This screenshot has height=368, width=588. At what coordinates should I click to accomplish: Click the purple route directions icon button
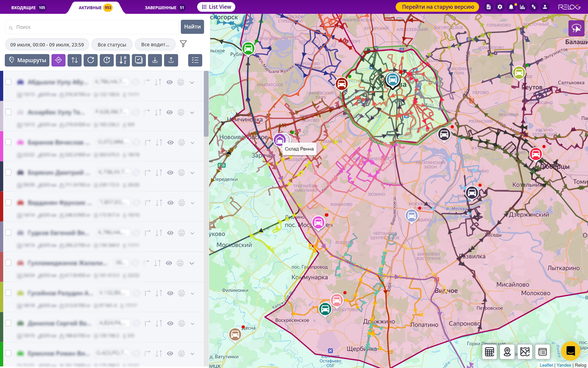(59, 60)
